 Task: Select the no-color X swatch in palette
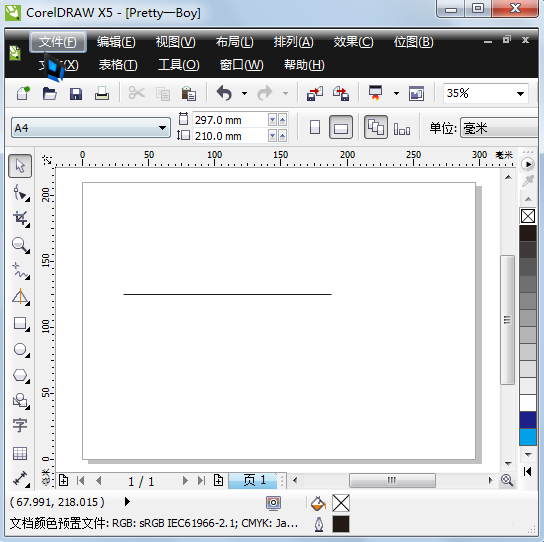[528, 216]
